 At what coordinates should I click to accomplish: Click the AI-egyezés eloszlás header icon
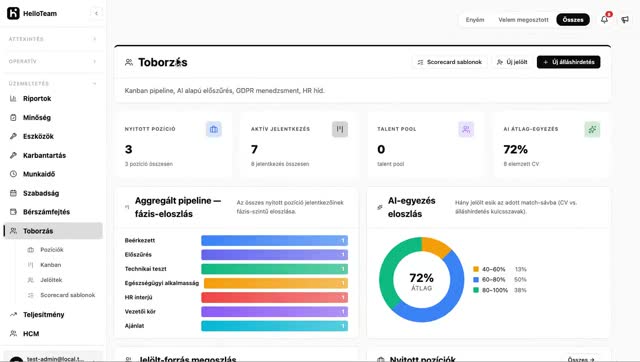[380, 207]
